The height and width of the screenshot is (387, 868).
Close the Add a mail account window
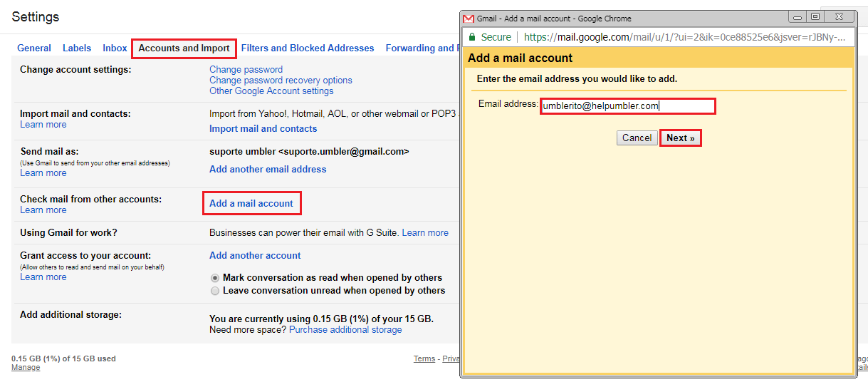(839, 17)
